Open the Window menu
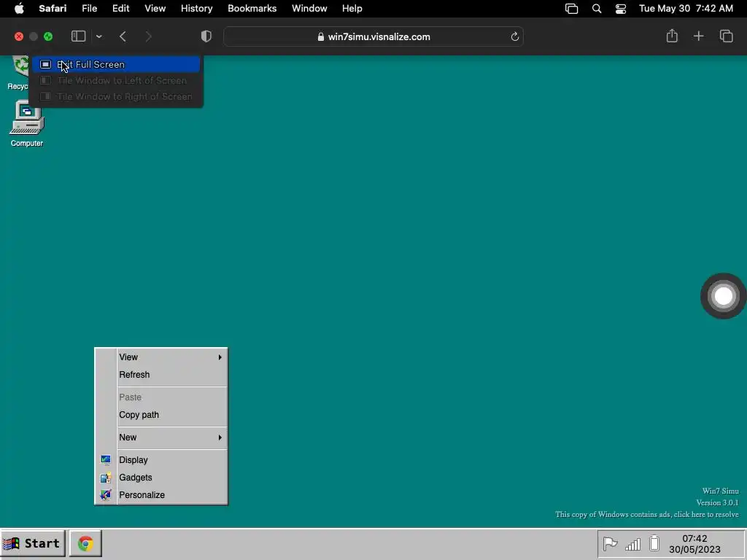 click(x=309, y=9)
